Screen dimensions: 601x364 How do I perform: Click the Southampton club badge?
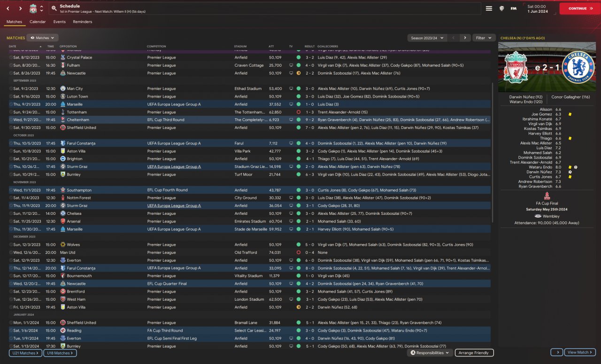coord(63,190)
